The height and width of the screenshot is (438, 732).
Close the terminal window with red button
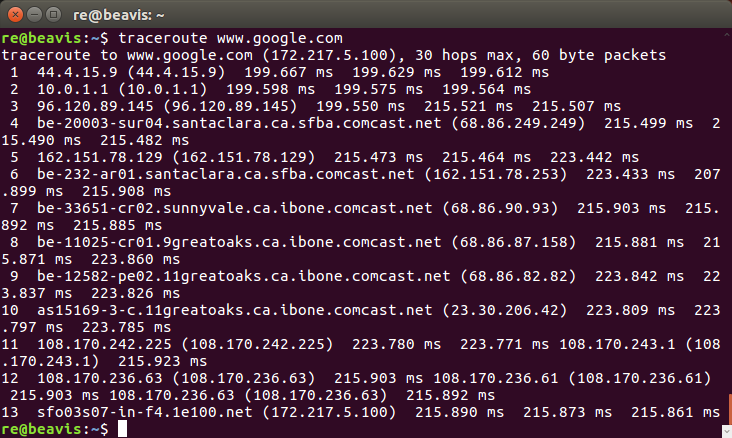pos(15,15)
